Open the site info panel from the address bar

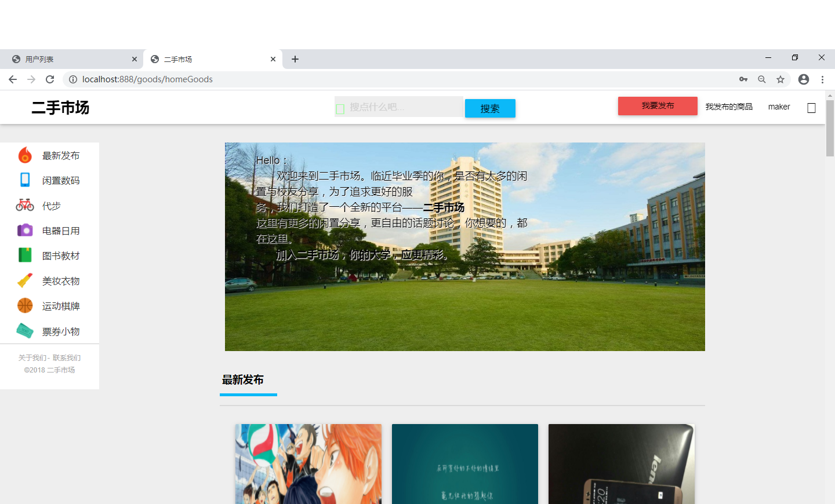pos(74,79)
